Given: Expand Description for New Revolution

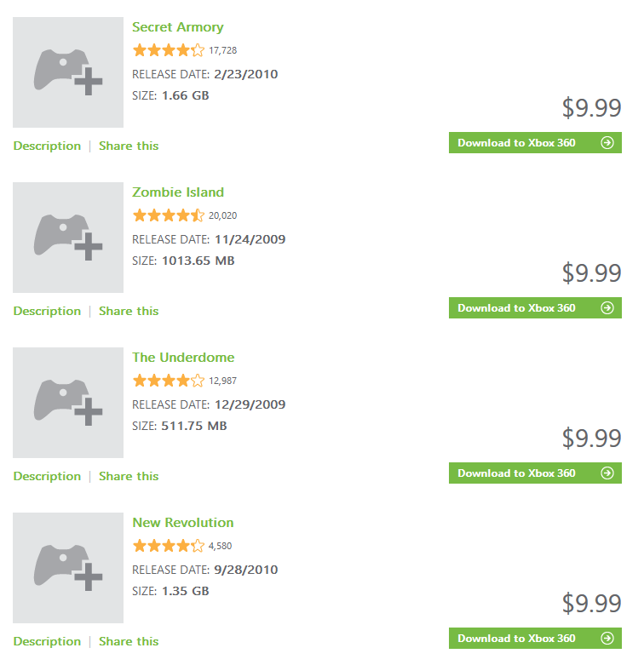Looking at the screenshot, I should click(x=47, y=641).
